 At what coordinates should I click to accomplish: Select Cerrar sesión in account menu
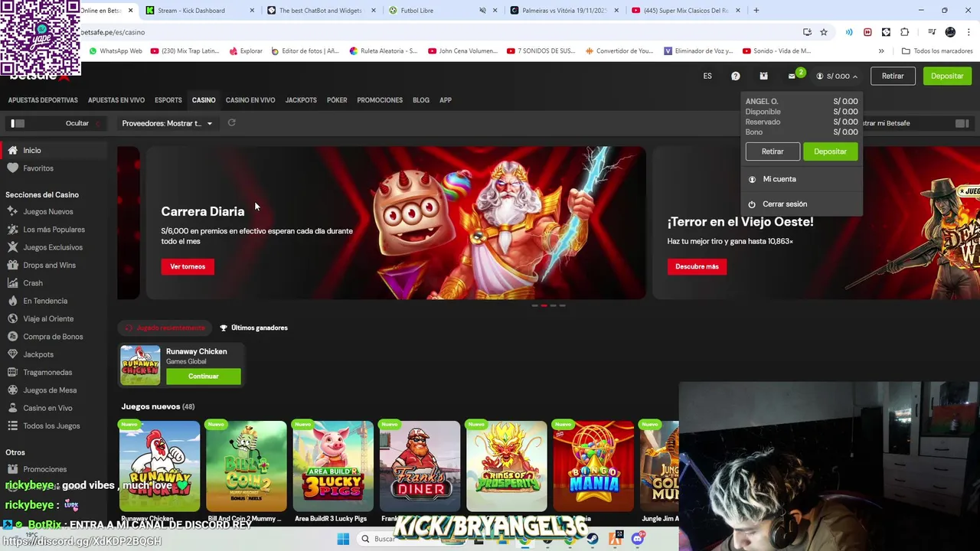785,204
